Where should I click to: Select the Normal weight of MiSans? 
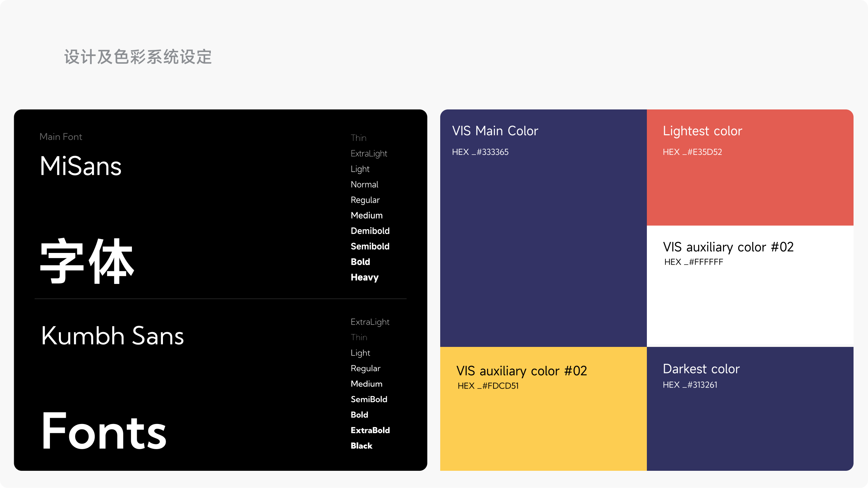point(364,184)
